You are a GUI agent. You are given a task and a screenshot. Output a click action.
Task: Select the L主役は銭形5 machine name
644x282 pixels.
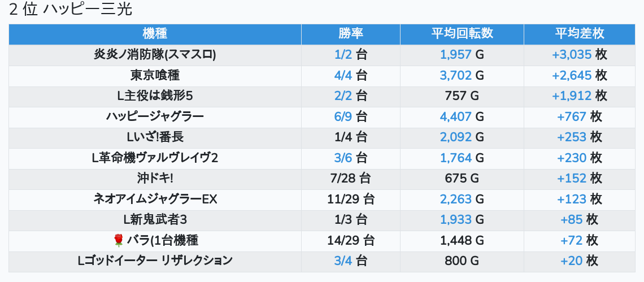(155, 96)
